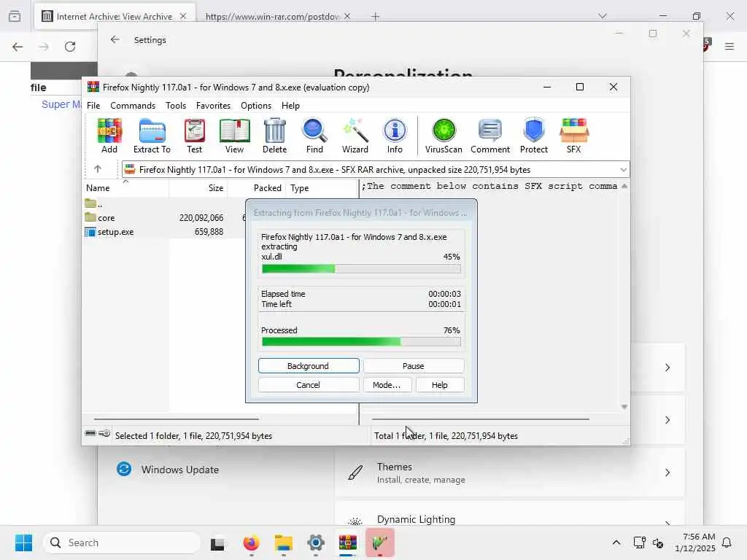The height and width of the screenshot is (560, 747).
Task: Sort by the Name column header
Action: coord(125,188)
